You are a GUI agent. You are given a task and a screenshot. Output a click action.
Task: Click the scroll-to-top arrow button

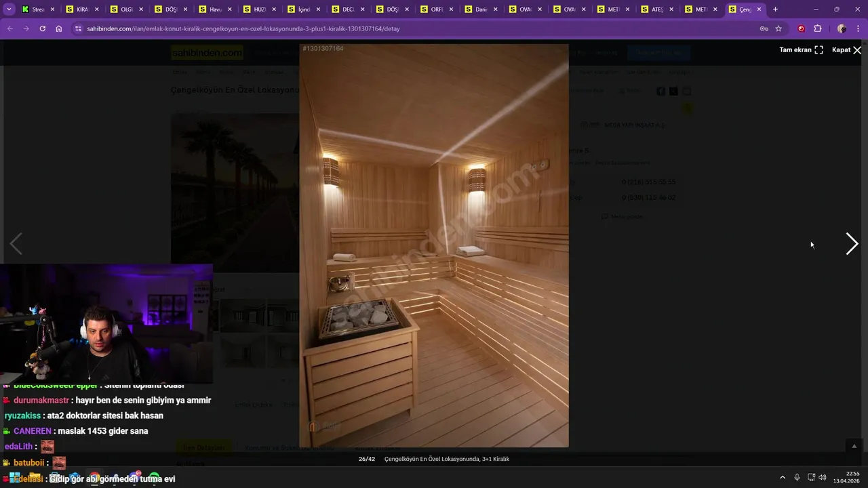(x=854, y=446)
